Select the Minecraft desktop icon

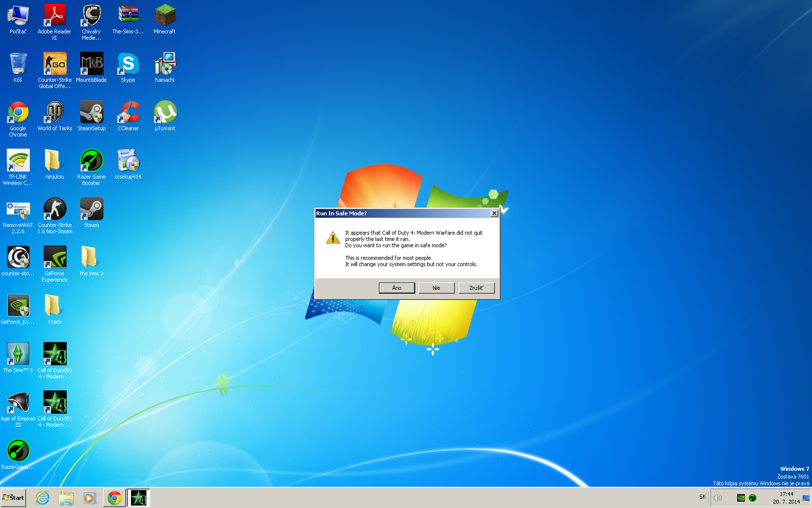(165, 20)
